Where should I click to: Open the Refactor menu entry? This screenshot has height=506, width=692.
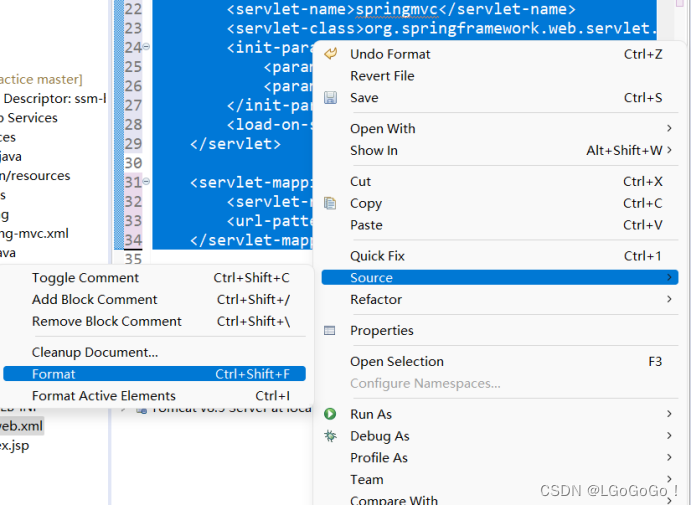coord(500,300)
